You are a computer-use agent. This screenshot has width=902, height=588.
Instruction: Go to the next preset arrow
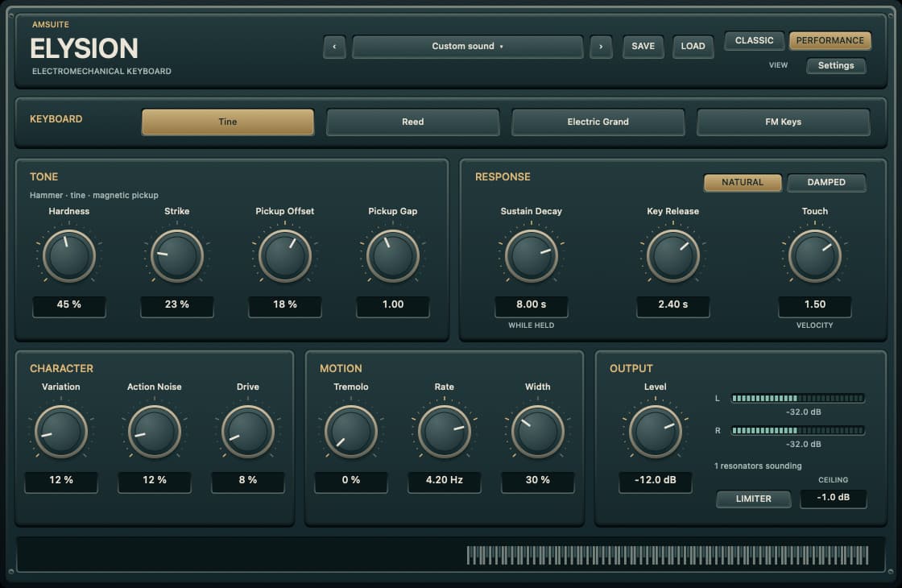pos(601,47)
